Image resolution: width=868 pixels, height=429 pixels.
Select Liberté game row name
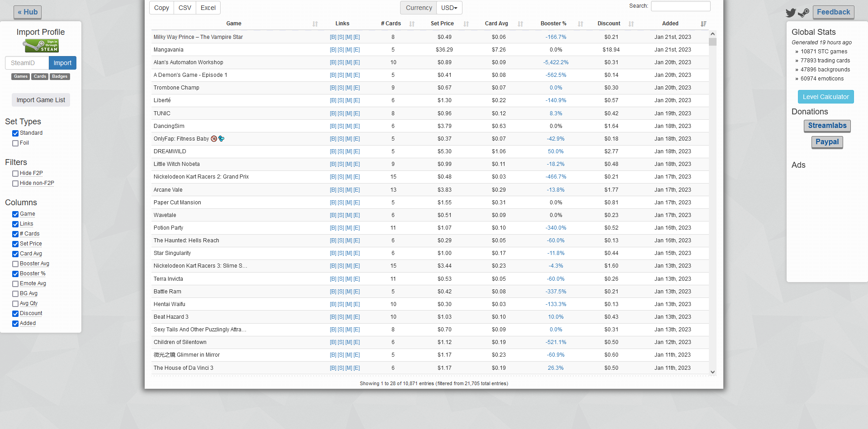(162, 100)
